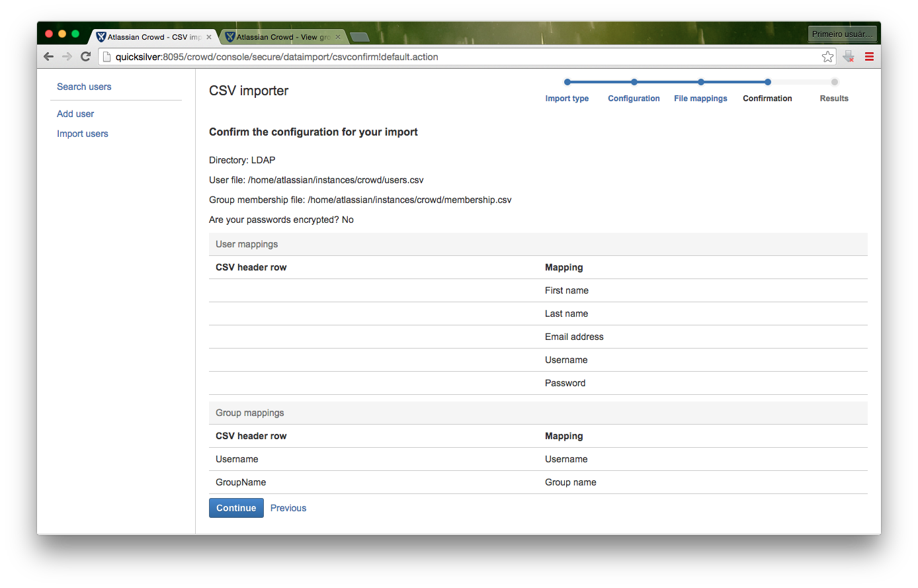
Task: Bookmark page using the star icon
Action: coord(827,57)
